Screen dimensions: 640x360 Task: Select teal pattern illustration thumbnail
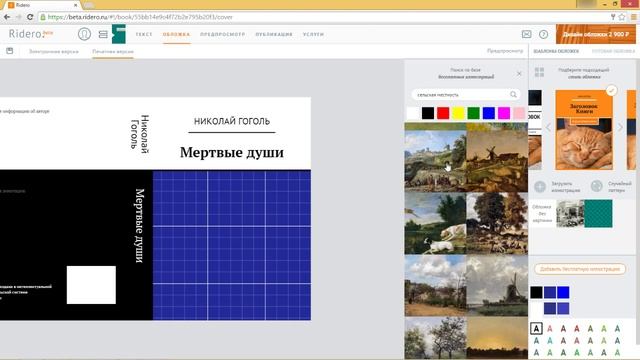coord(598,213)
